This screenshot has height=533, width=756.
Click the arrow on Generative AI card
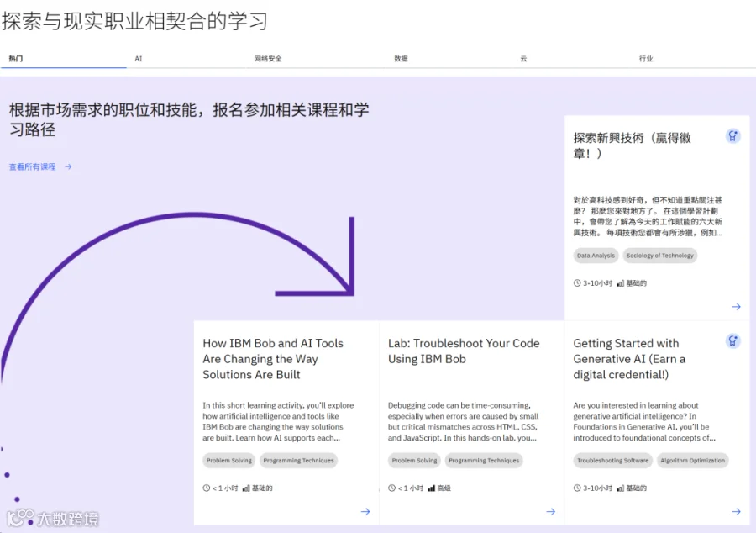click(736, 512)
